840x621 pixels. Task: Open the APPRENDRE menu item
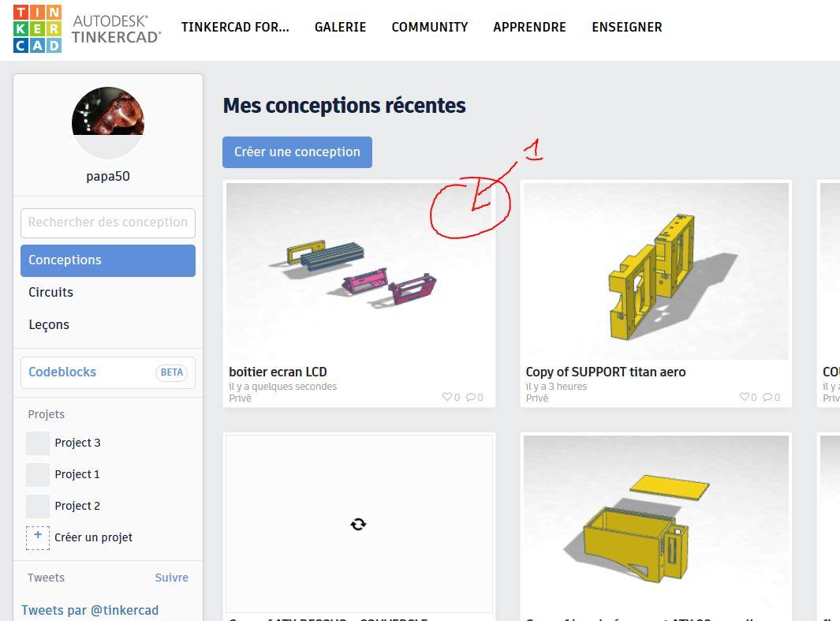pyautogui.click(x=529, y=28)
